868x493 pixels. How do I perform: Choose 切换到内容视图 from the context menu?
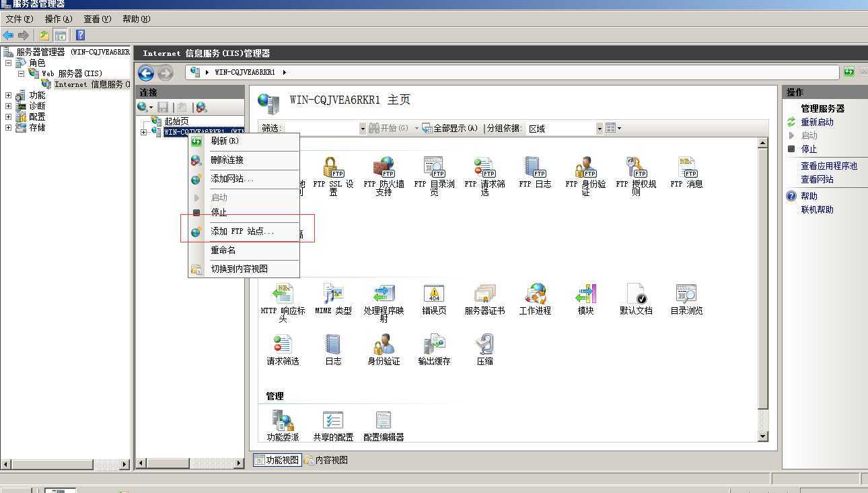(244, 269)
